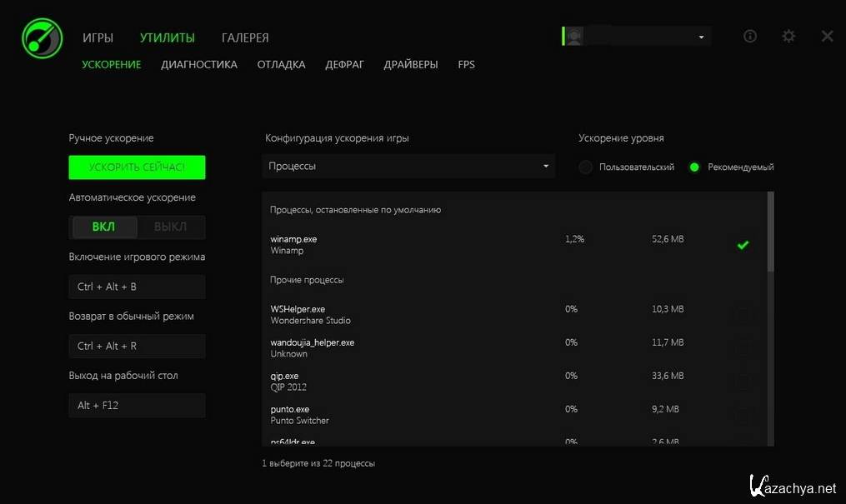Image resolution: width=846 pixels, height=504 pixels.
Task: Click the user avatar icon
Action: 574,37
